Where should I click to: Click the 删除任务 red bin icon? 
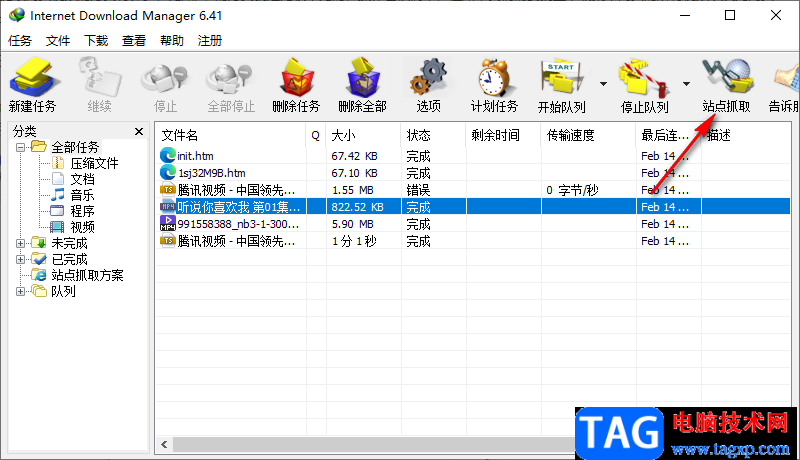[296, 78]
